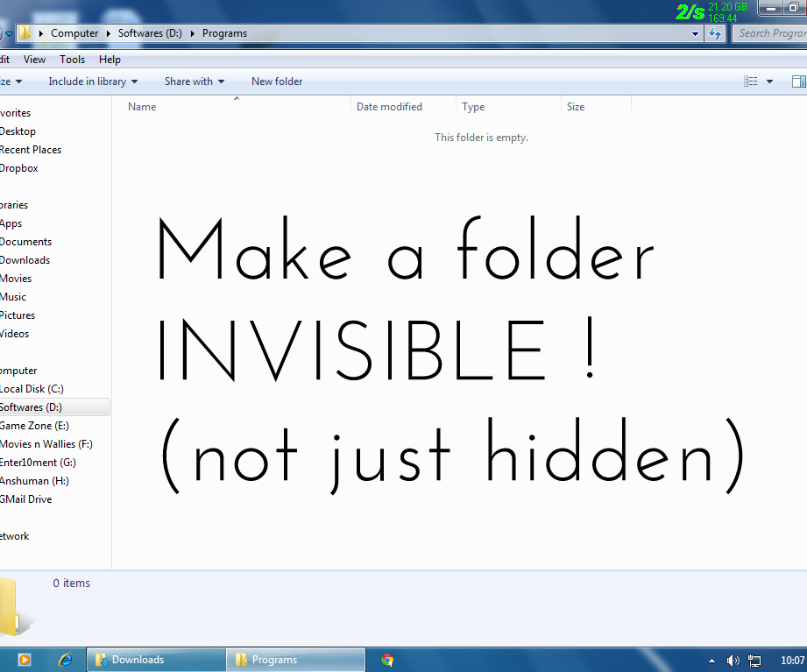Navigate to Computer via the breadcrumb
This screenshot has width=807, height=672.
pyautogui.click(x=74, y=32)
